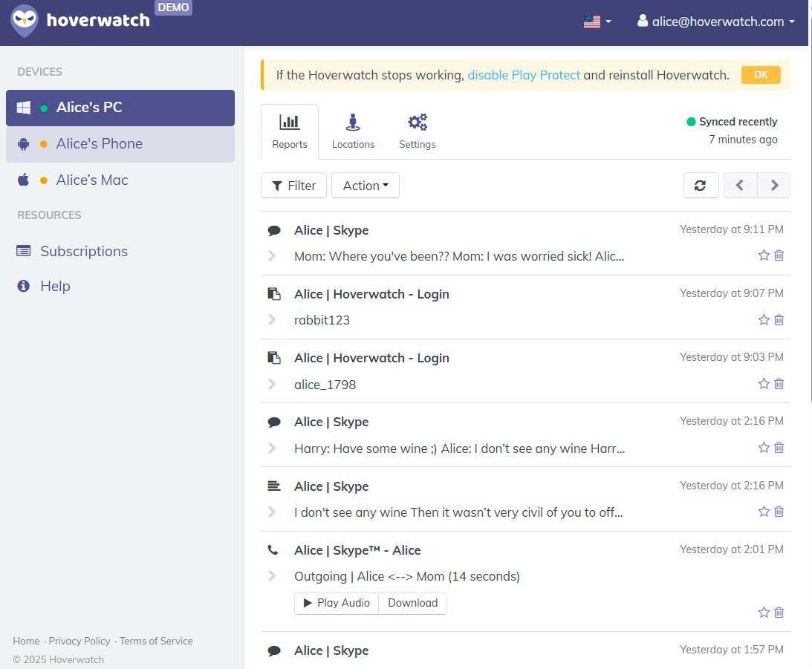Viewport: 812px width, 669px height.
Task: Click the Subscriptions card icon
Action: [23, 251]
